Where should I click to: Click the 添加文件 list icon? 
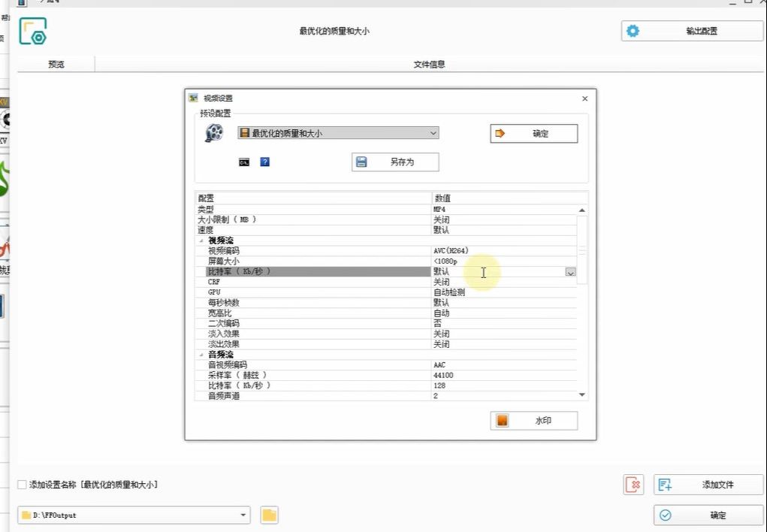[664, 485]
